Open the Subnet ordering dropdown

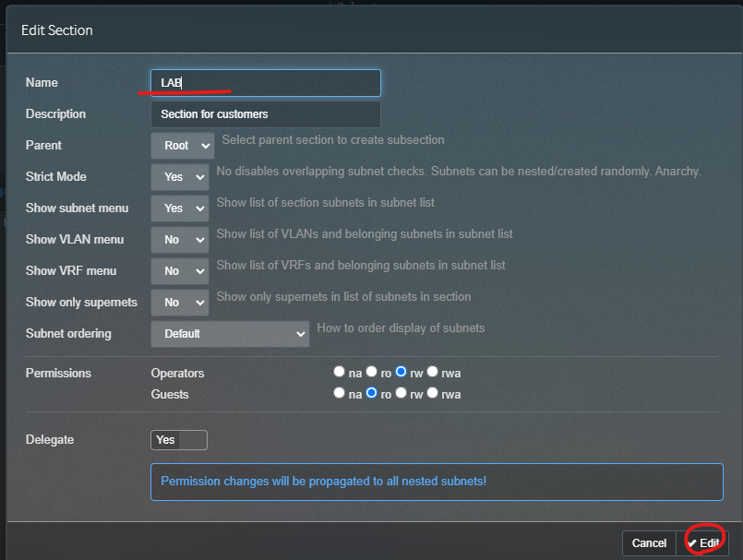pos(230,334)
